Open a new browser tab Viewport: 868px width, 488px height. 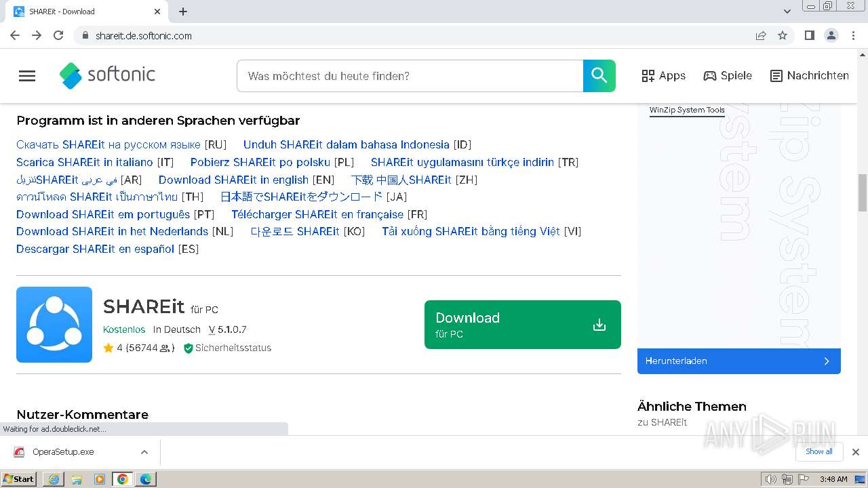[183, 12]
